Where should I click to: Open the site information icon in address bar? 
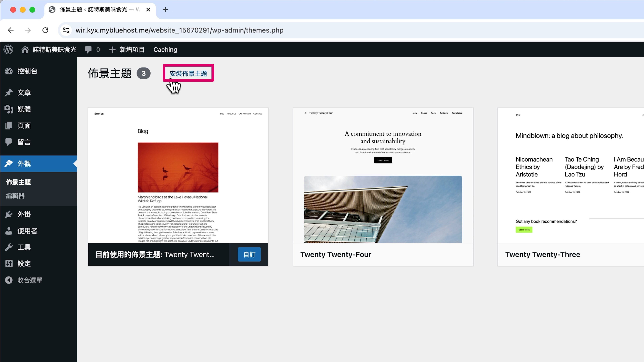tap(66, 30)
